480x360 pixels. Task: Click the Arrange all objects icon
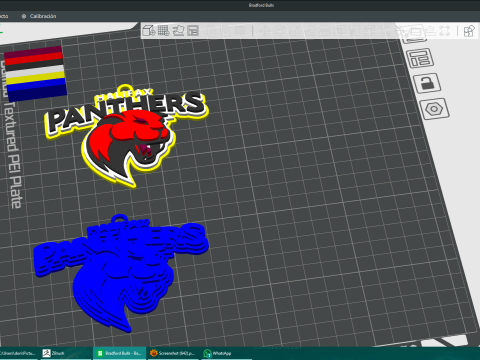193,31
